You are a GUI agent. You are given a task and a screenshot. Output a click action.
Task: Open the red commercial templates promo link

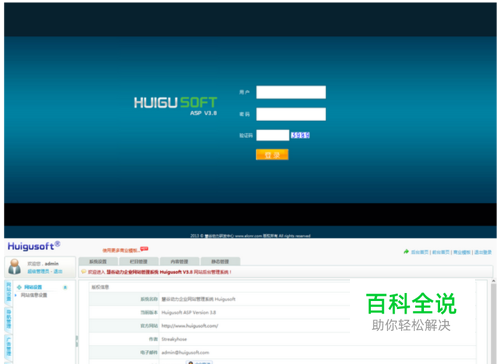[x=121, y=250]
